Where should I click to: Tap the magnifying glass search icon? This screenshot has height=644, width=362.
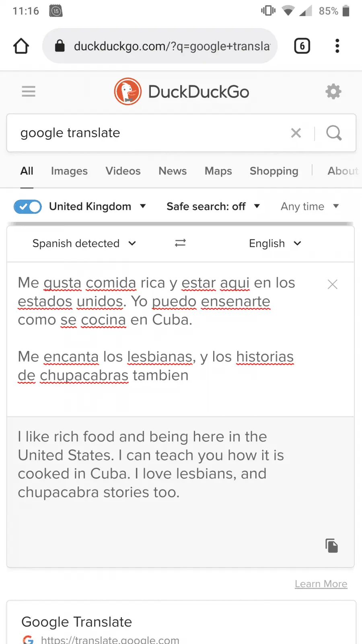tap(334, 133)
